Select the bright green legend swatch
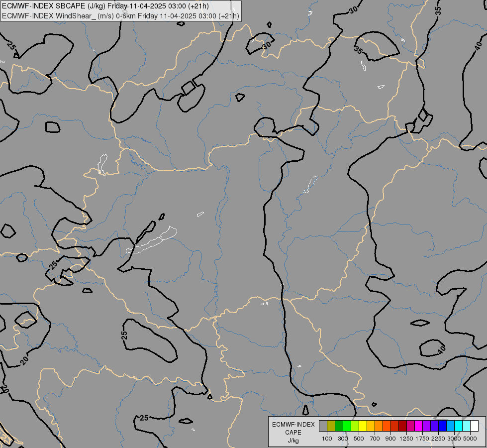The height and width of the screenshot is (448, 487). tap(347, 426)
